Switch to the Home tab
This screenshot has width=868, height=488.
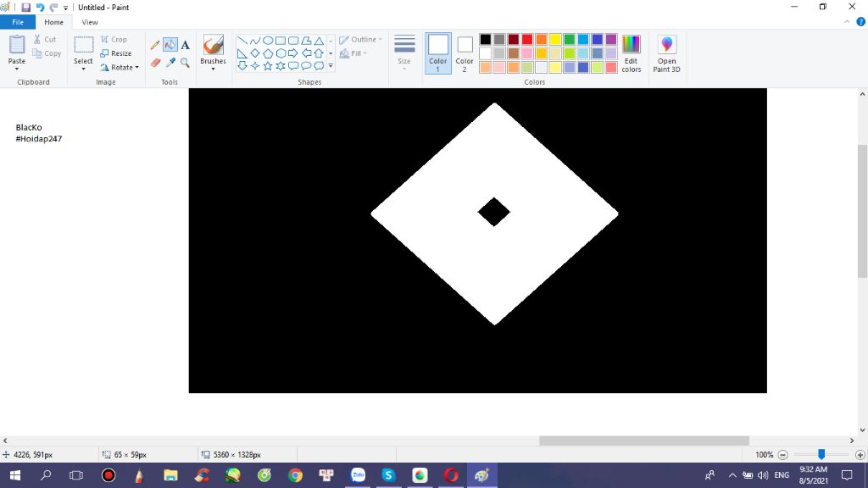53,22
